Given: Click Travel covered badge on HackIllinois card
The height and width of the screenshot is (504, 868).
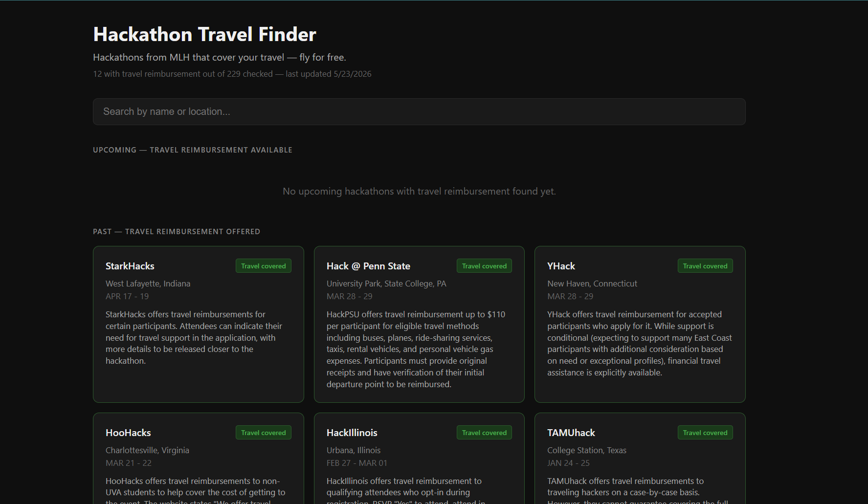Looking at the screenshot, I should [484, 433].
